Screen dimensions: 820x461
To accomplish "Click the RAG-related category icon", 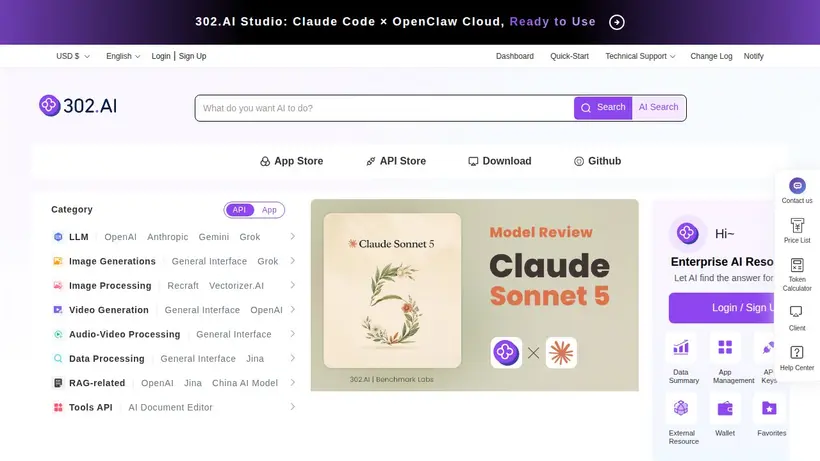I will tap(58, 383).
